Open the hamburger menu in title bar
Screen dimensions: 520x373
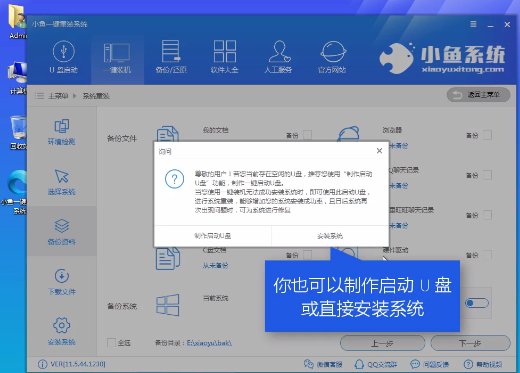(473, 24)
